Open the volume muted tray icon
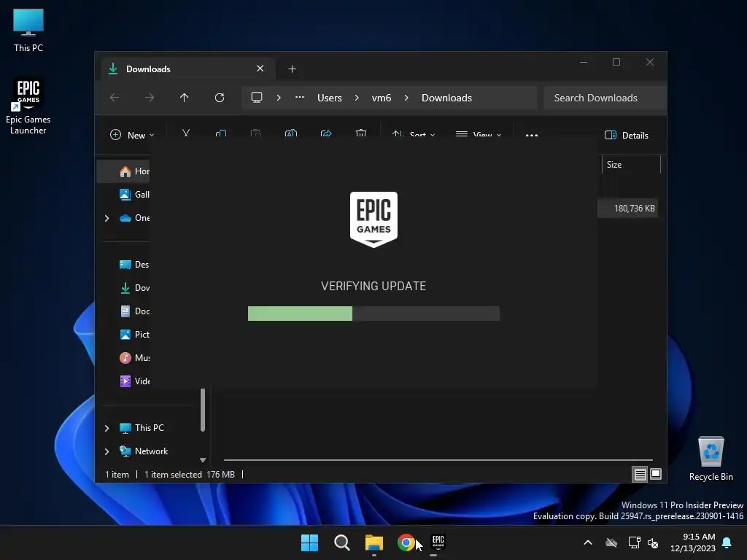 tap(653, 542)
